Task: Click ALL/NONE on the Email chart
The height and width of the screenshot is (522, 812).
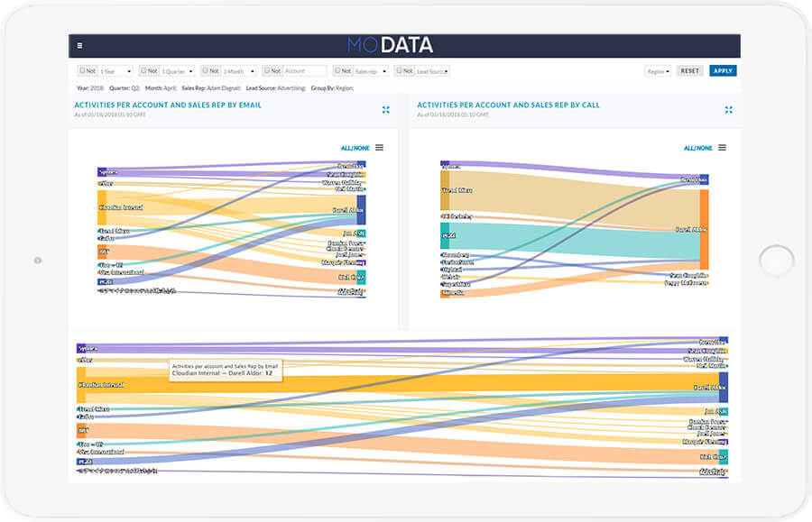Action: [x=355, y=148]
